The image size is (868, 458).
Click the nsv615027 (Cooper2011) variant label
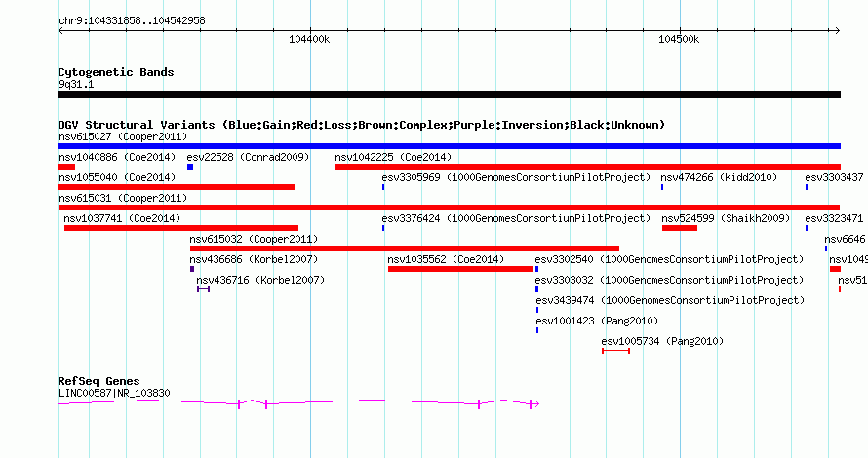[123, 136]
